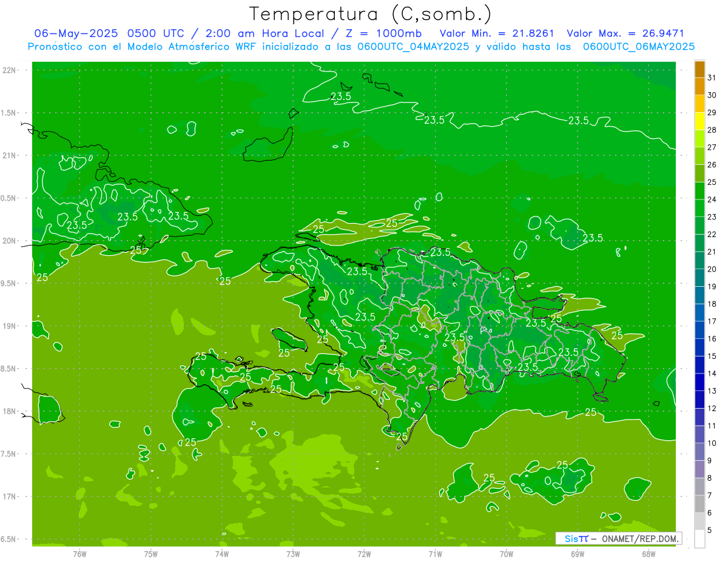Click the "73W" longitude label
This screenshot has width=728, height=562.
click(x=293, y=554)
